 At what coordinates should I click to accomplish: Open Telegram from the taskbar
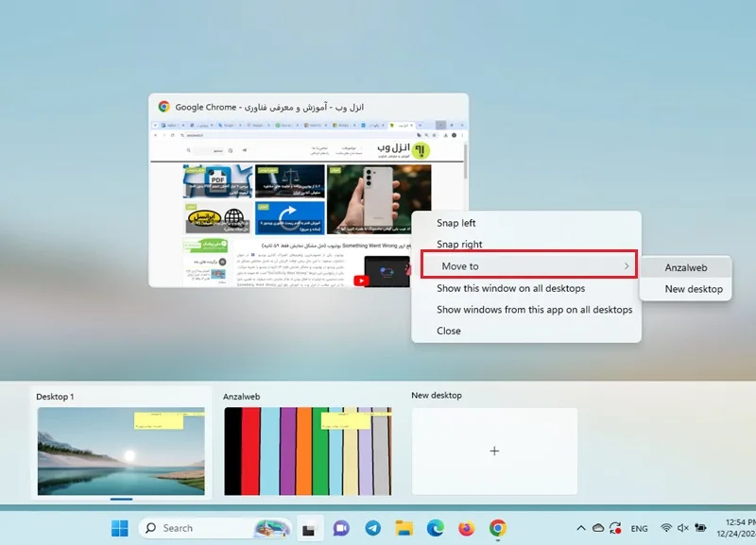coord(372,528)
